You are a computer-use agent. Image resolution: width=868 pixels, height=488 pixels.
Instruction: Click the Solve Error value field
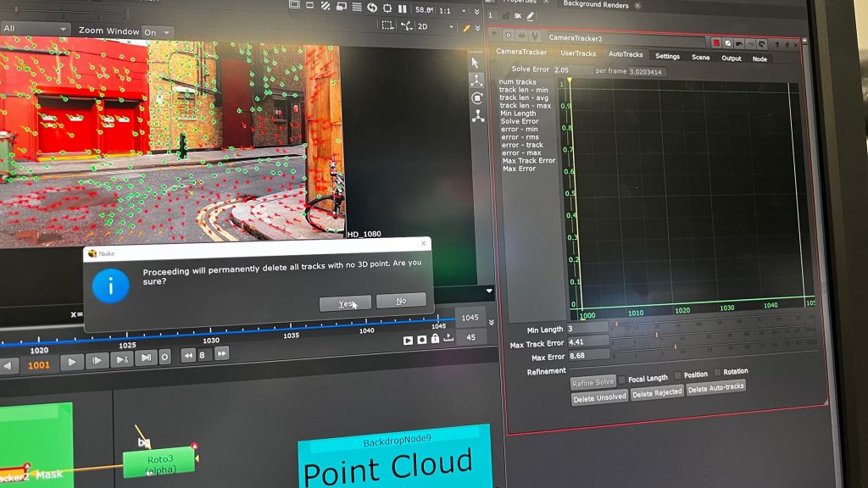tap(572, 70)
